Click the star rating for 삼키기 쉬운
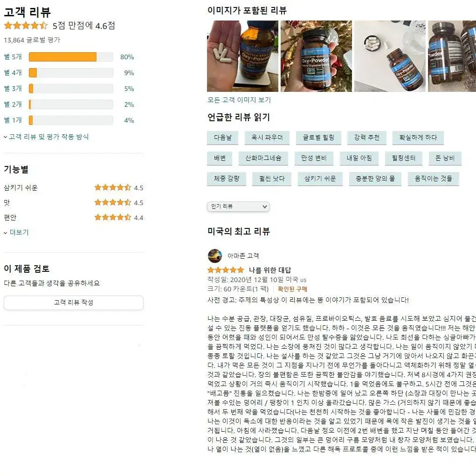Viewport: 476px width, 476px height. click(x=113, y=187)
